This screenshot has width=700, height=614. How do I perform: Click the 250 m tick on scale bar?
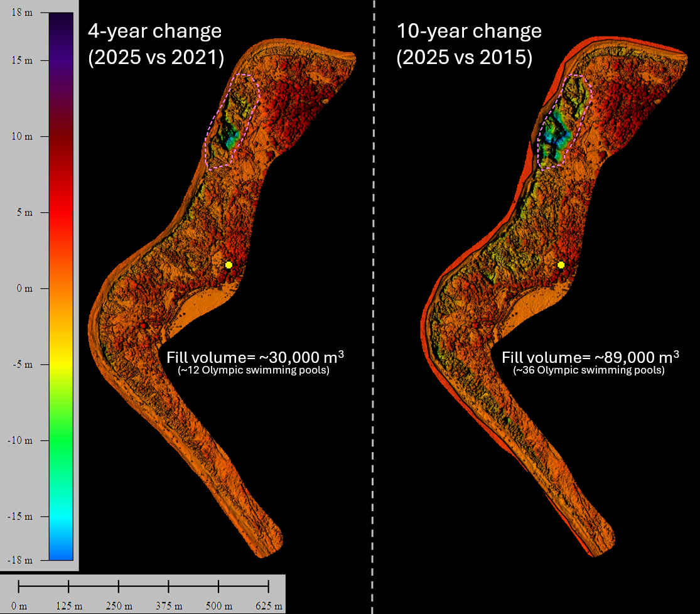pos(119,586)
